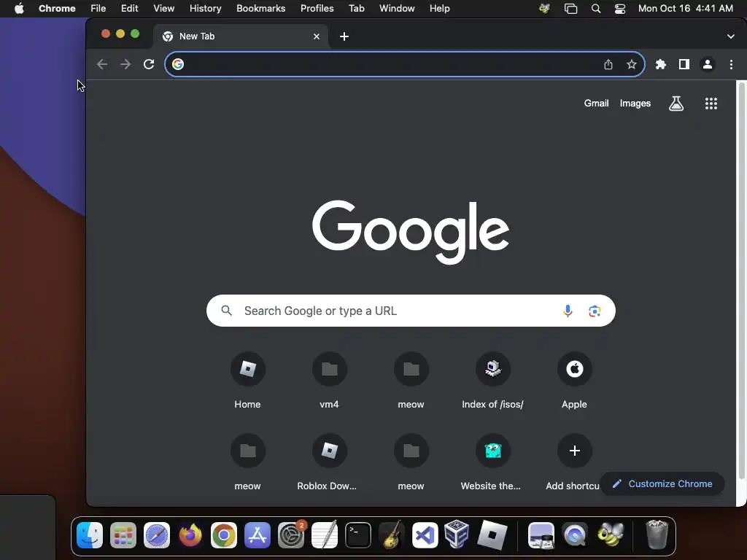
Task: Expand the tab search chevron
Action: 731,36
